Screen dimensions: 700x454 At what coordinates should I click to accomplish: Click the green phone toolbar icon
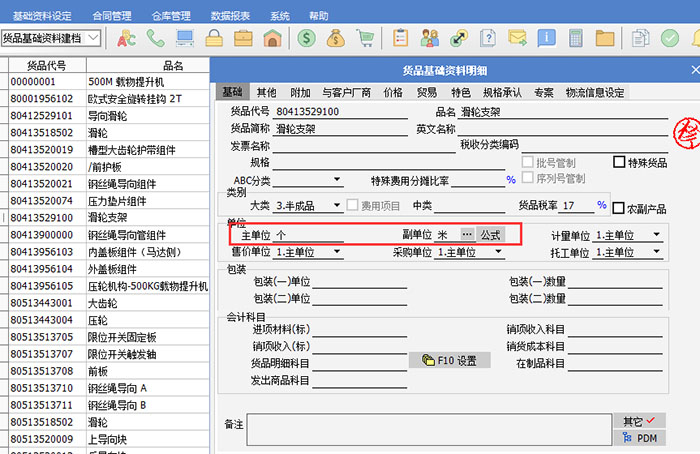coord(155,38)
